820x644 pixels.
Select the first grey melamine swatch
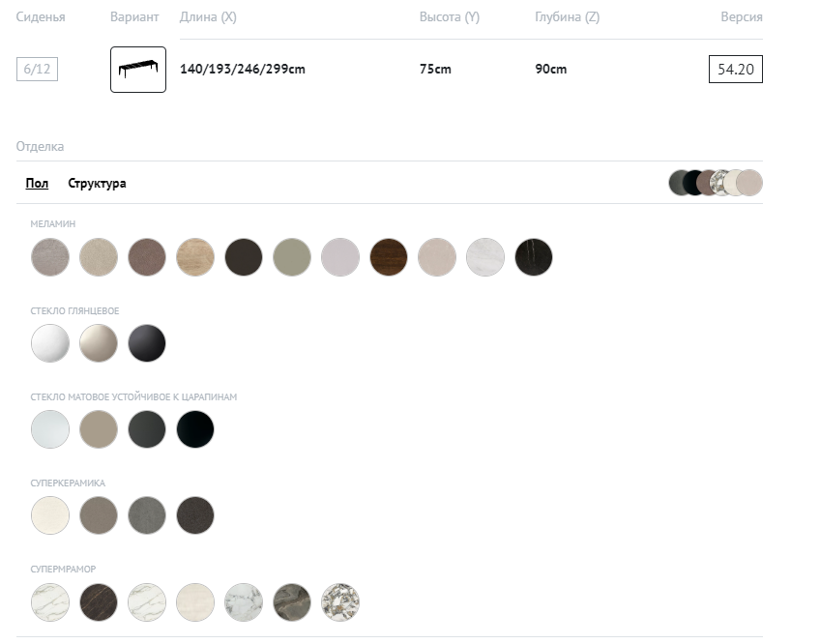50,257
